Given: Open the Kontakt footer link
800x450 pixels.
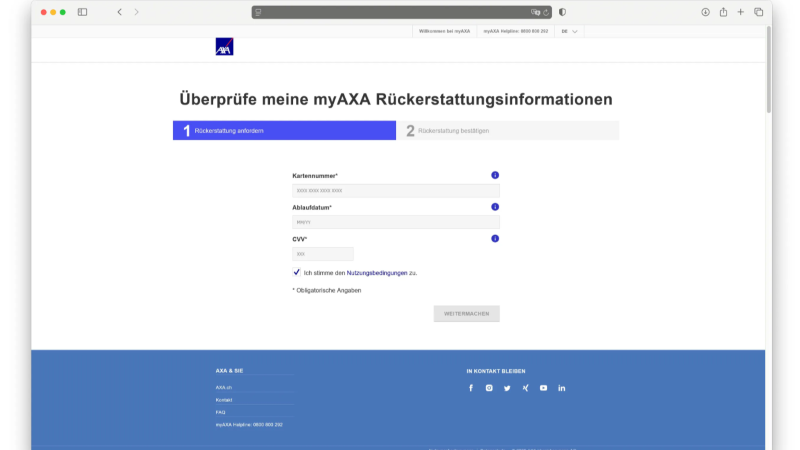Looking at the screenshot, I should [223, 399].
